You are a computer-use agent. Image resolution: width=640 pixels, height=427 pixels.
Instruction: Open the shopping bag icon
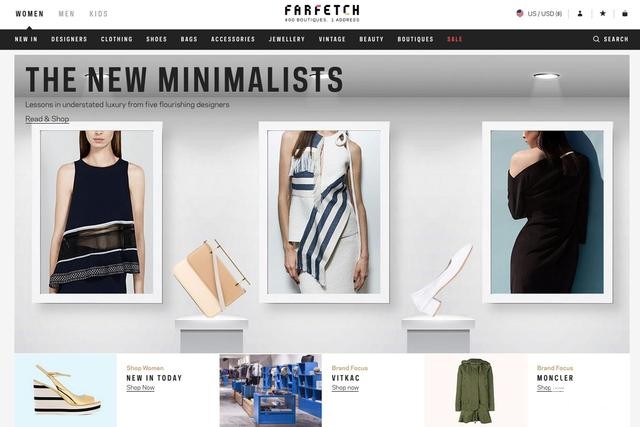coord(625,13)
